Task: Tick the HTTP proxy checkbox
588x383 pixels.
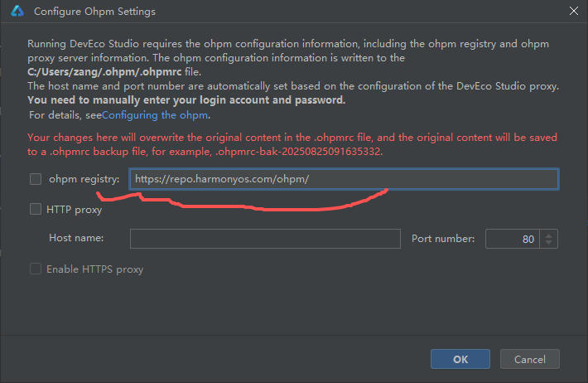Action: [36, 210]
